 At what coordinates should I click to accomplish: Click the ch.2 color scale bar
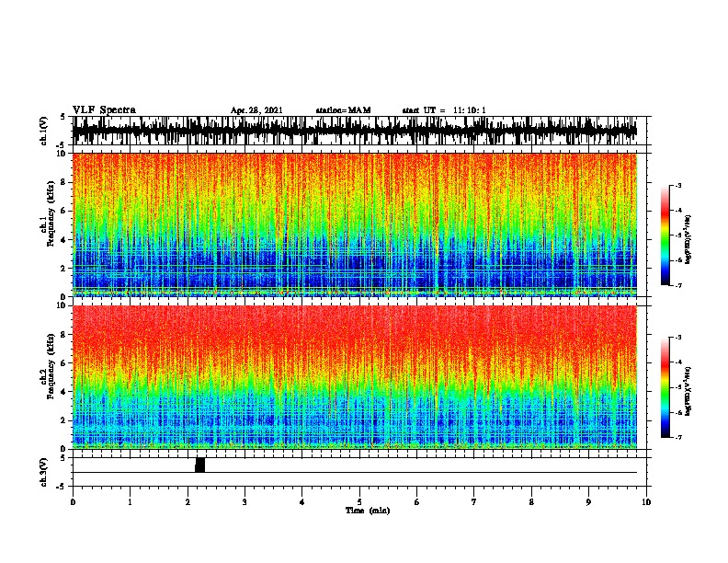click(x=665, y=387)
